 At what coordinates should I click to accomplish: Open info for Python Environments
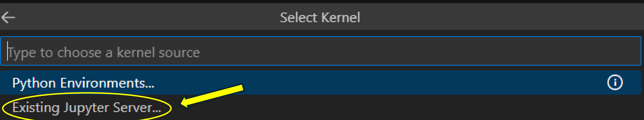(615, 83)
